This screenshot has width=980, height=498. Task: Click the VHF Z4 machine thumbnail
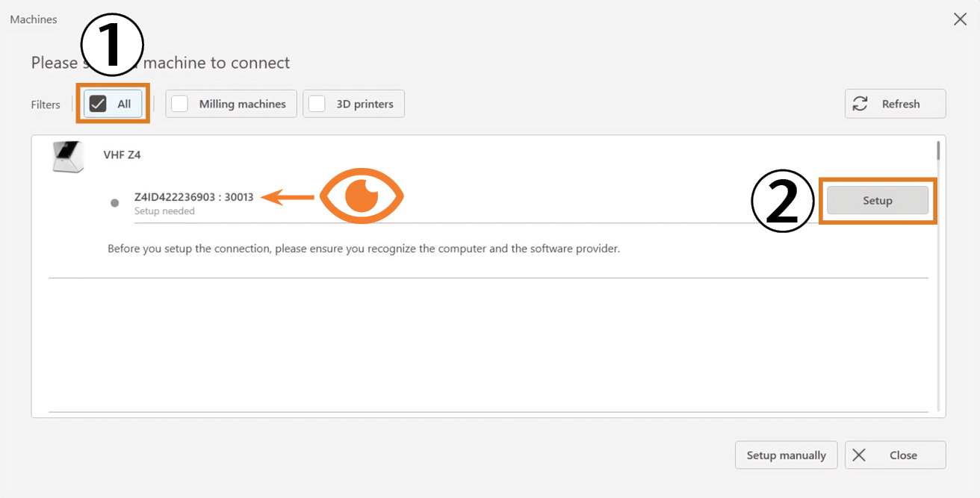pyautogui.click(x=67, y=156)
